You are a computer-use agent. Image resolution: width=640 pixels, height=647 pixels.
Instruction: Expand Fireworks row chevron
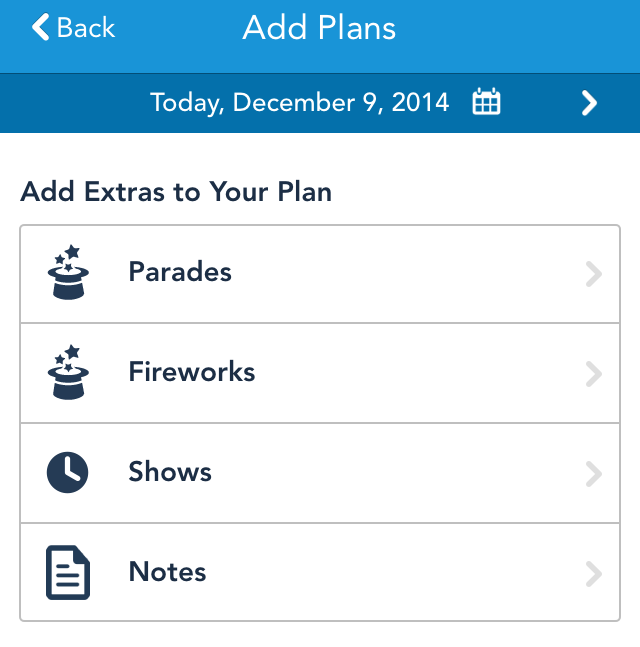tap(594, 373)
